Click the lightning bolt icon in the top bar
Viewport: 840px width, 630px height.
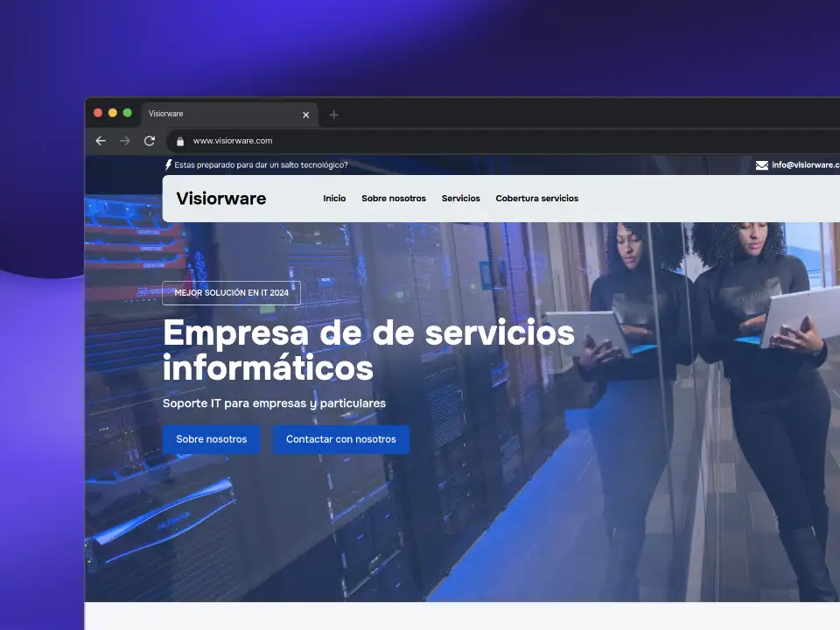click(x=168, y=164)
